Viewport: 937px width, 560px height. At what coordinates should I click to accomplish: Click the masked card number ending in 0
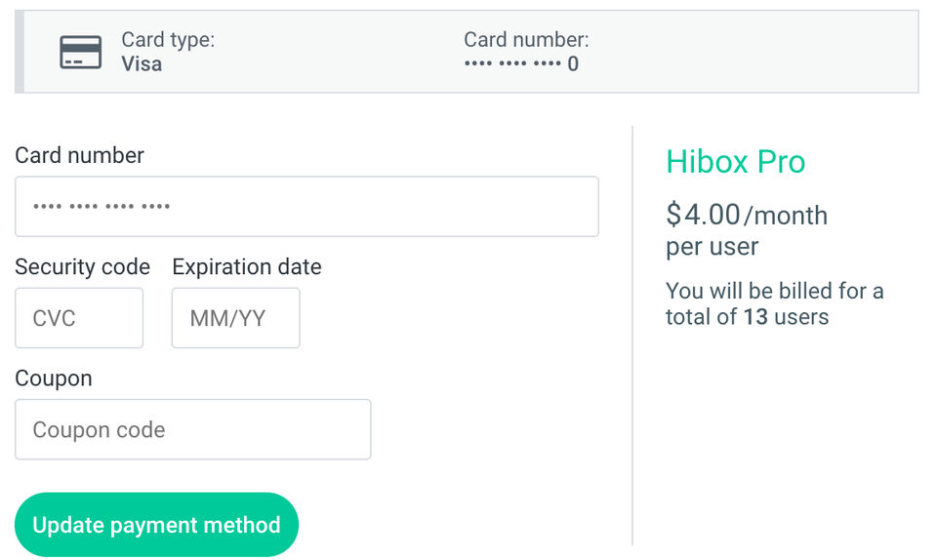tap(521, 64)
